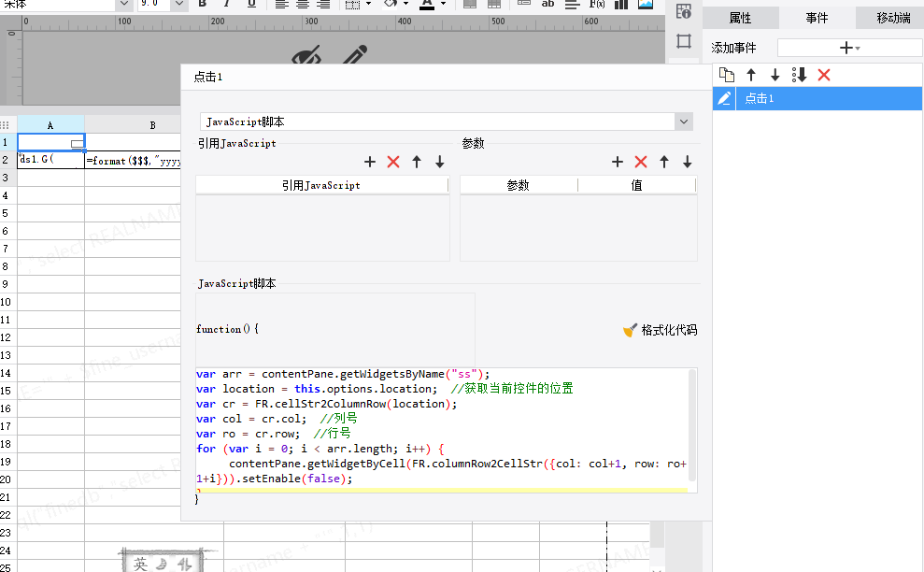This screenshot has width=924, height=572.
Task: Click into the JavaScript code editor
Action: tap(442, 429)
